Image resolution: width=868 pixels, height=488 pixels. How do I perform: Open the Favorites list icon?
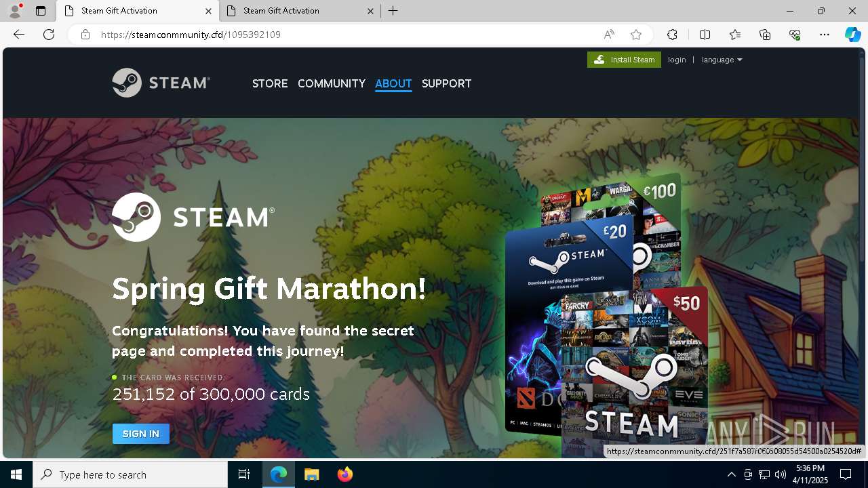click(x=735, y=35)
